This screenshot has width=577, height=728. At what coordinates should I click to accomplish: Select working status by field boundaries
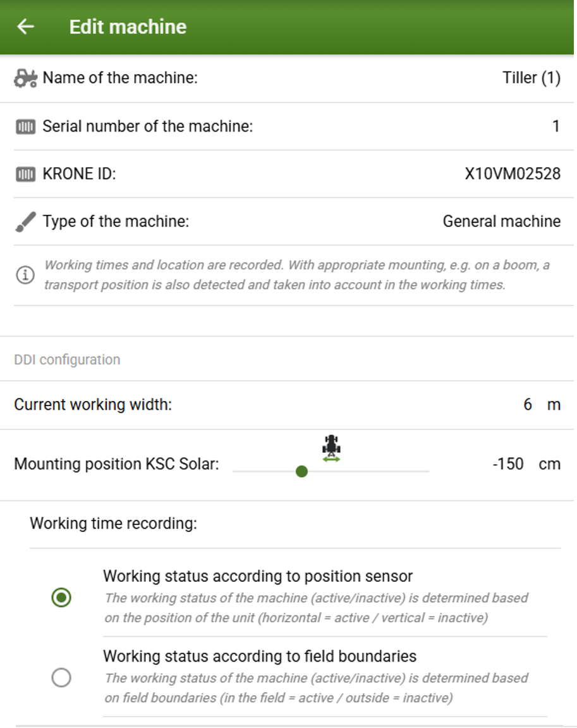tap(61, 678)
